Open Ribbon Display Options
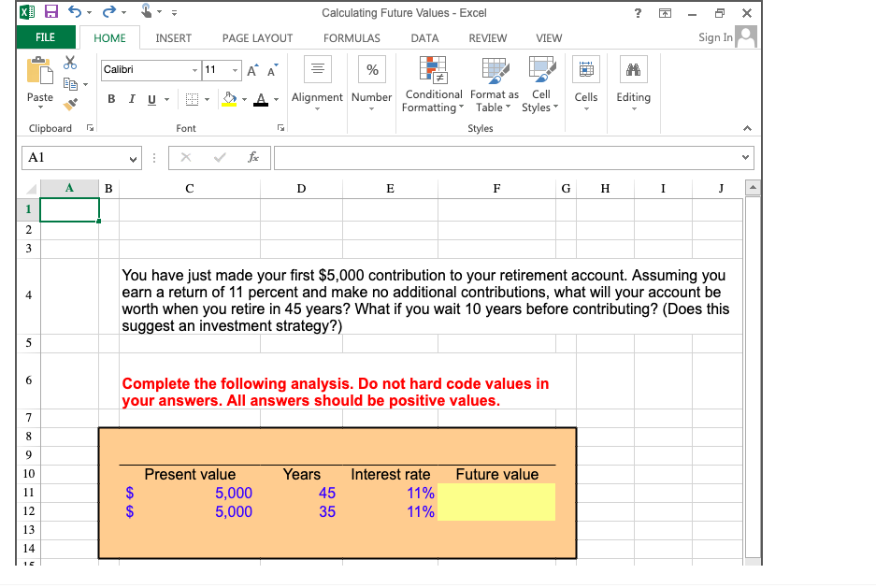This screenshot has height=588, width=876. coord(665,13)
